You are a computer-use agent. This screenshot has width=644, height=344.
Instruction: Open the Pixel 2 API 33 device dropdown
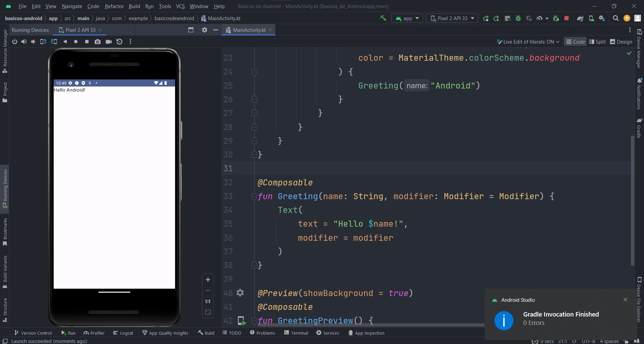(x=452, y=18)
